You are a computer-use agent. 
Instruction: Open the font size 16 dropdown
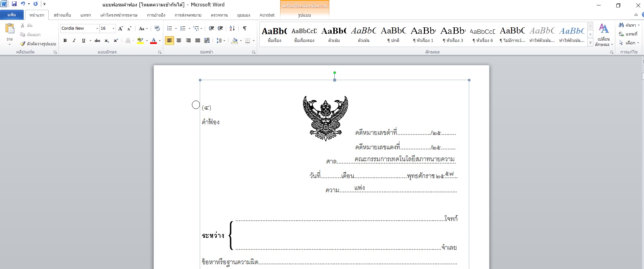click(x=113, y=28)
